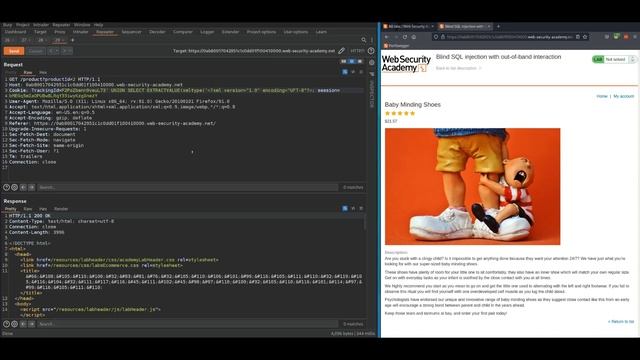Jump to next request search match
This screenshot has height=360, width=640.
[31, 187]
